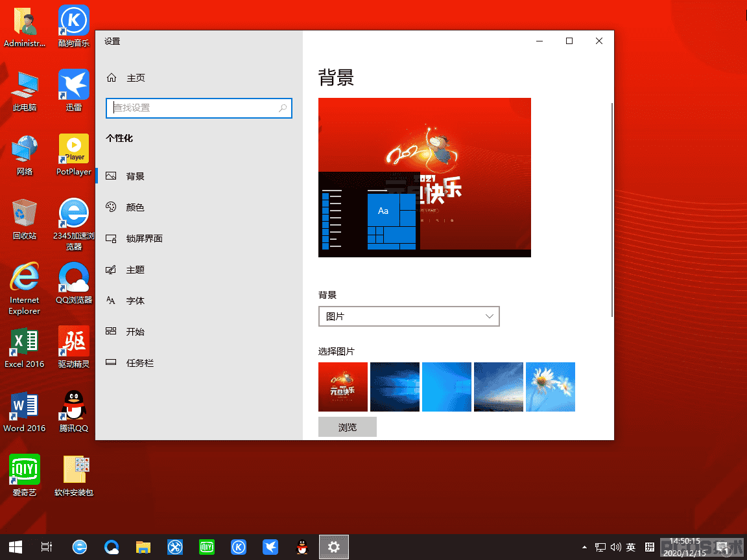Open the Windows Start menu
Viewport: 747px width, 560px height.
16,547
